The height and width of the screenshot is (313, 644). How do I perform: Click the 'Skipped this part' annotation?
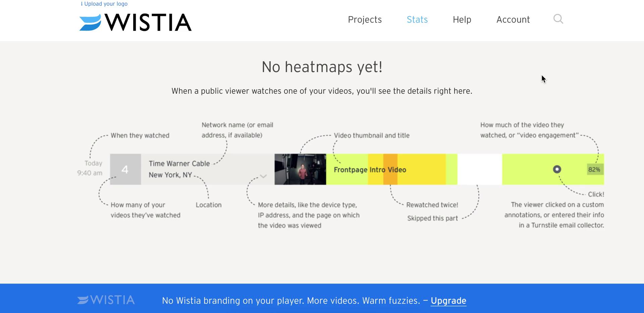pos(432,218)
